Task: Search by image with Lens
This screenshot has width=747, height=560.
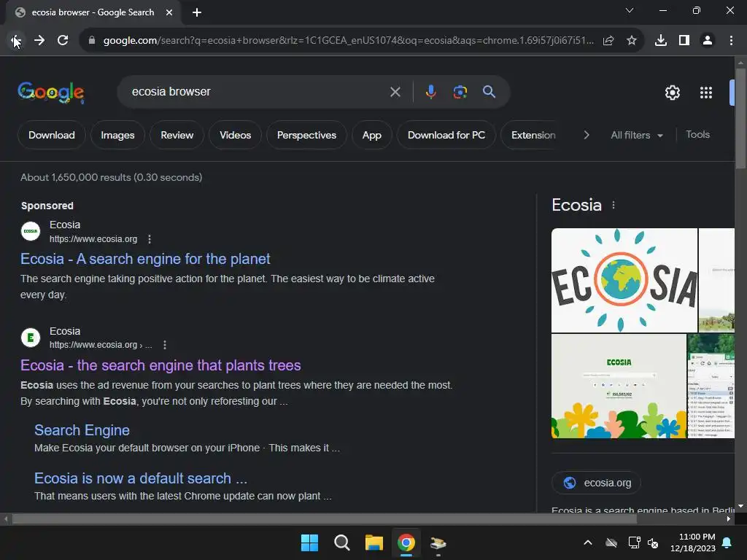Action: (460, 92)
